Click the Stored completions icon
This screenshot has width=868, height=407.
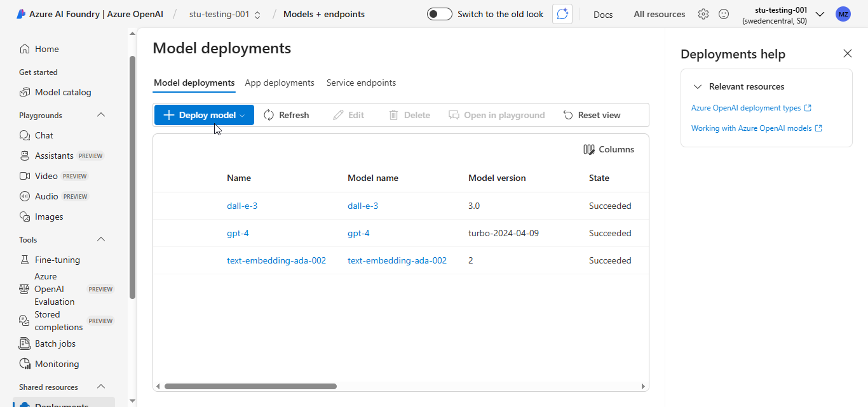pos(25,321)
